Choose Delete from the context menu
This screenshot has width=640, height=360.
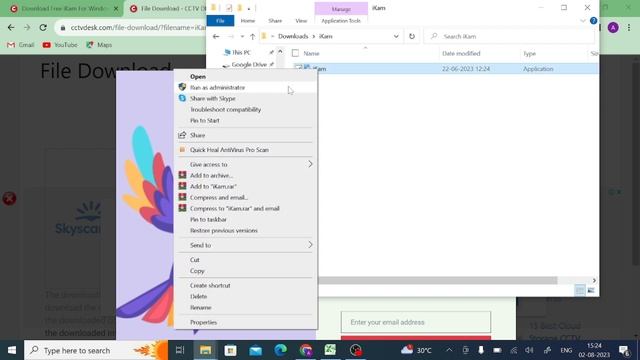tap(246, 297)
